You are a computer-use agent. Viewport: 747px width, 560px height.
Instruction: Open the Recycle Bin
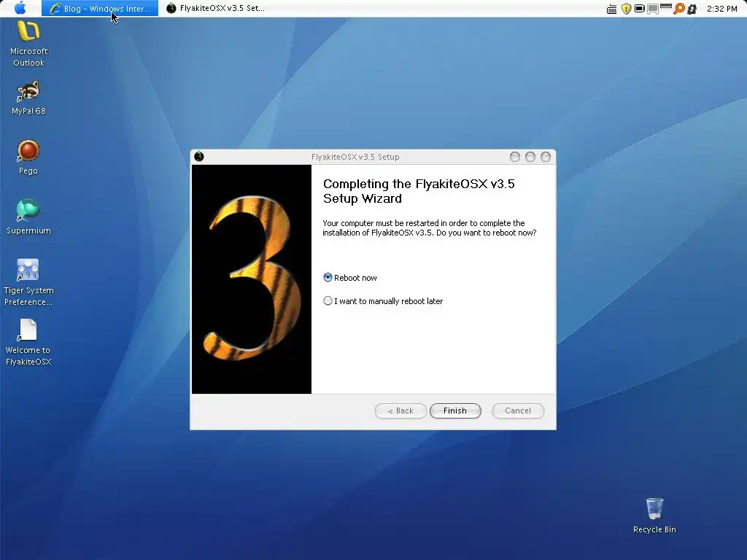(654, 516)
